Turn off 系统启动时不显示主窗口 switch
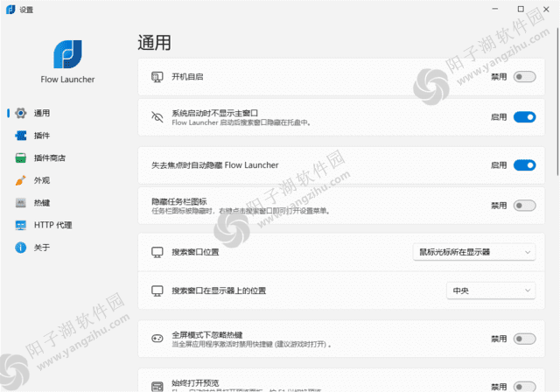 [525, 117]
